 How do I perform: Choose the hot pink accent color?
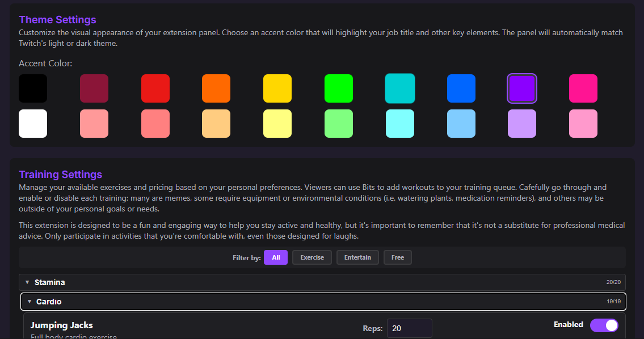pos(583,88)
